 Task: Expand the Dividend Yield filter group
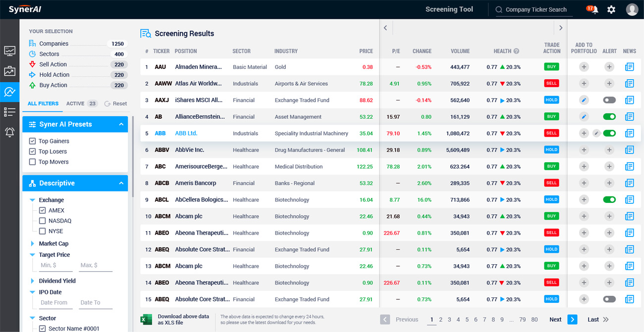coord(32,281)
